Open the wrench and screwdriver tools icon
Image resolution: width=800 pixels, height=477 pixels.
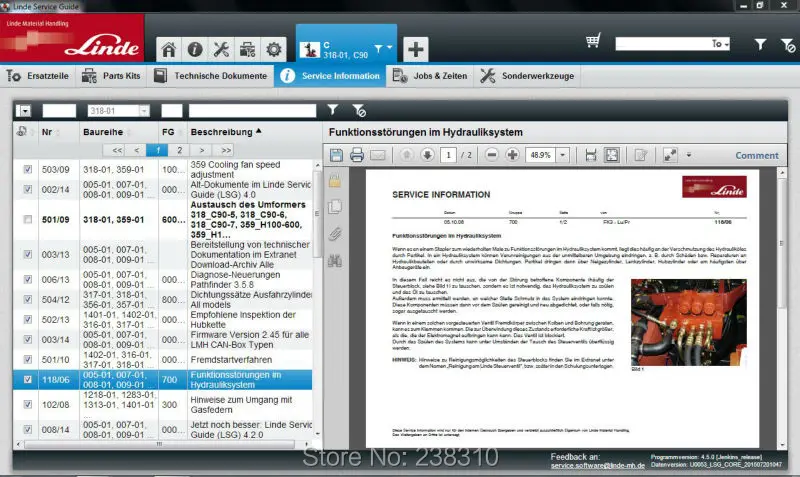(x=221, y=49)
